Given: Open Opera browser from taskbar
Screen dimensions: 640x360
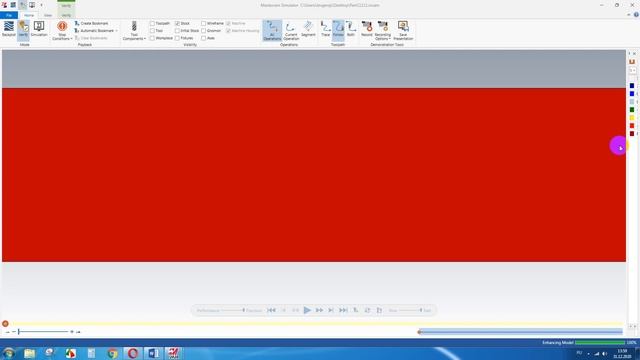Looking at the screenshot, I should 133,353.
